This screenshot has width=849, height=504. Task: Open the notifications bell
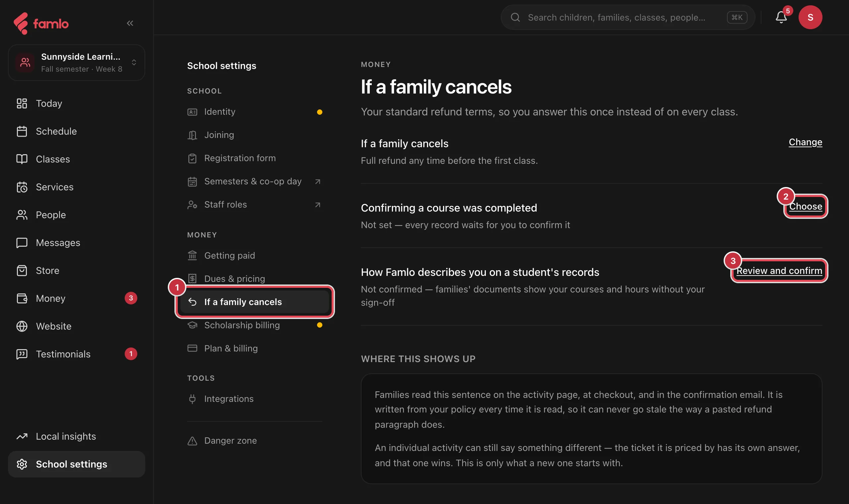click(x=781, y=17)
